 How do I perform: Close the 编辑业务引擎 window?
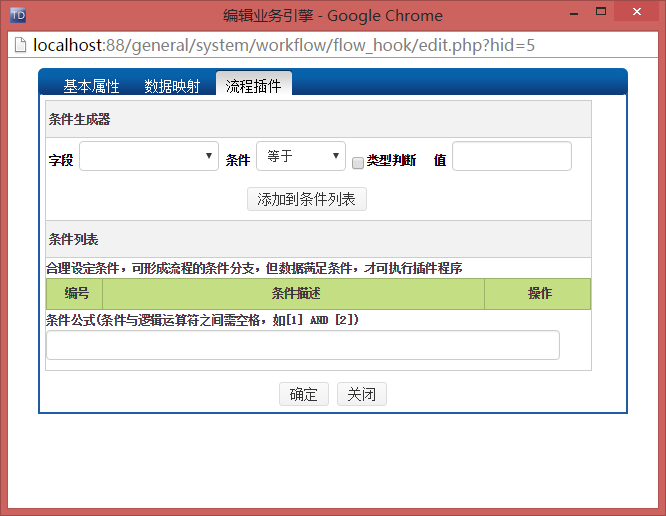click(x=636, y=12)
